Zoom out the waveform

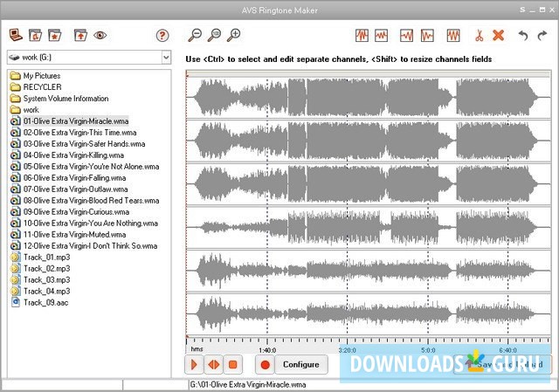point(195,35)
